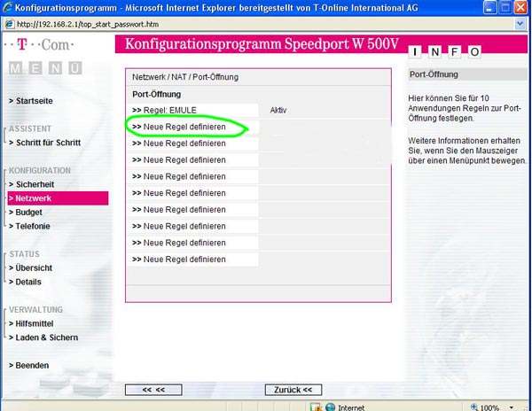Click the Internet Explorer title bar icon
Screen dimensions: 532x411
7,7
